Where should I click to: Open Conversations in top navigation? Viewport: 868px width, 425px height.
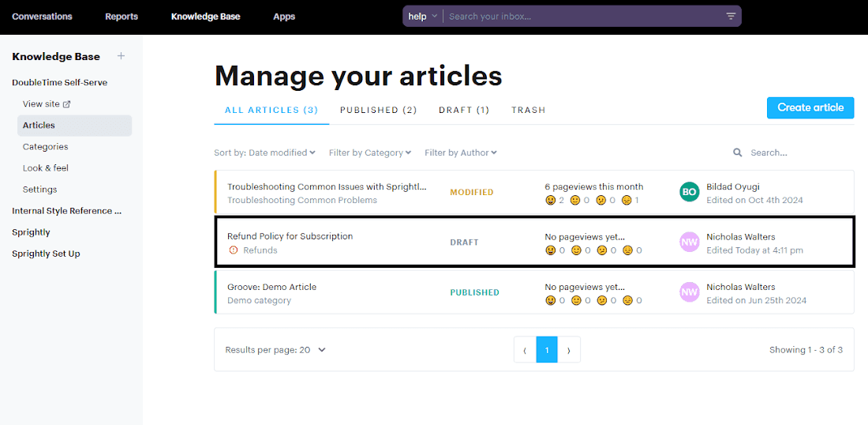tap(42, 16)
